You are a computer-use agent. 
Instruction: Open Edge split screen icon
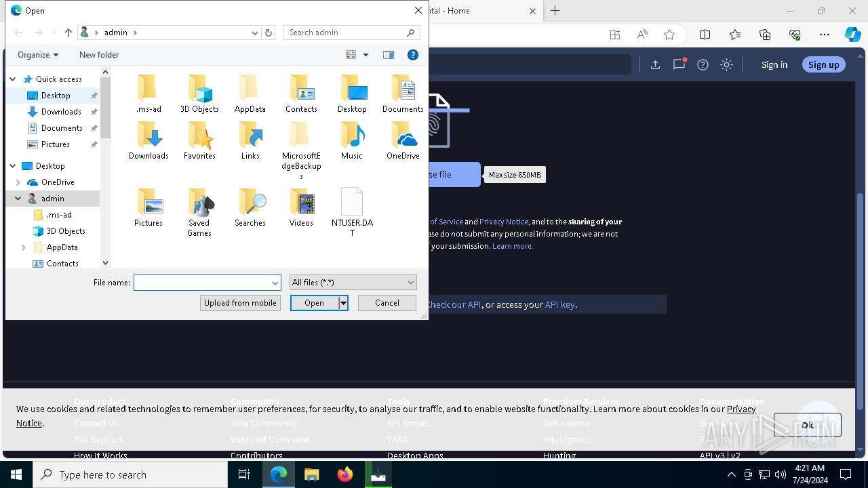tap(705, 35)
